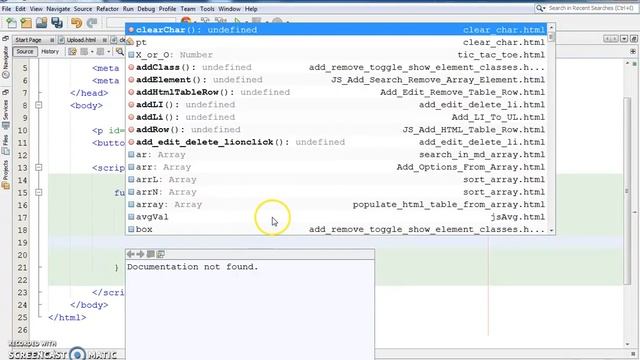
Task: Open the Tools menu
Action: point(207,9)
